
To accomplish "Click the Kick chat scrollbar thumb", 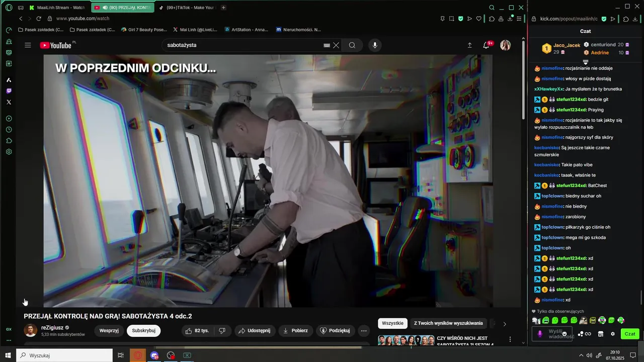I will 641,298.
